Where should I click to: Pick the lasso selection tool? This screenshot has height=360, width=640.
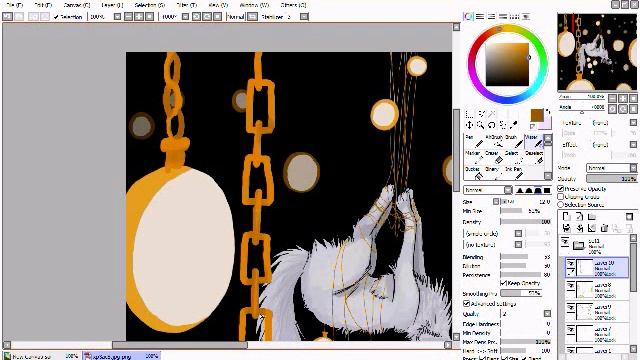[x=482, y=114]
